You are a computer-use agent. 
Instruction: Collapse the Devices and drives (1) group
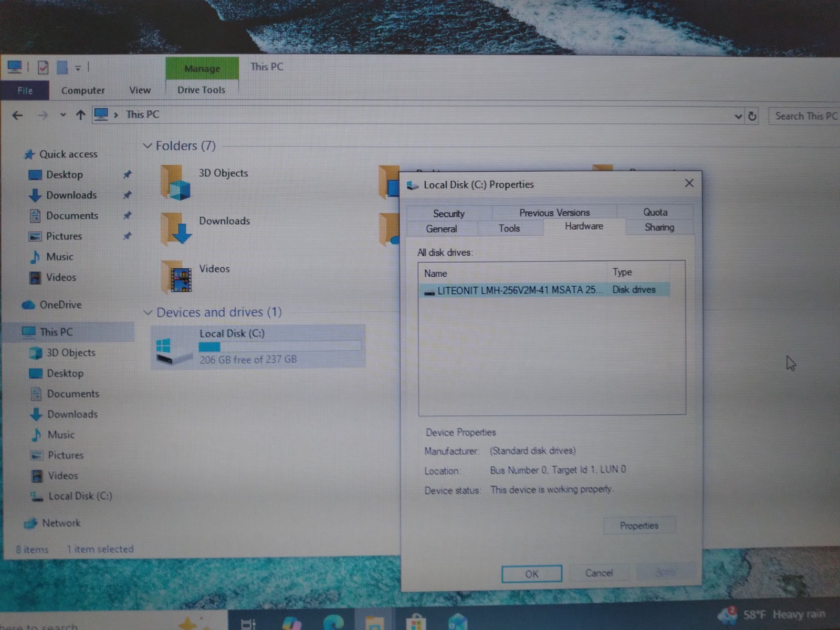(x=148, y=312)
